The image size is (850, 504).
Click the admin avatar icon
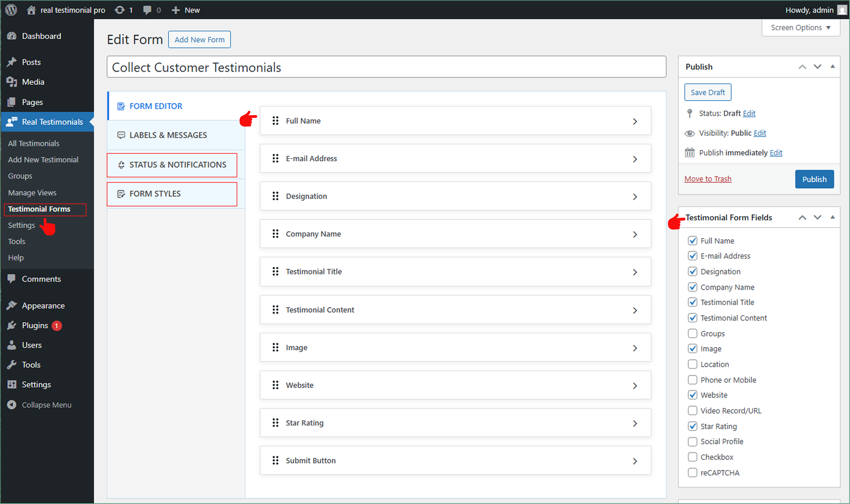(x=841, y=10)
